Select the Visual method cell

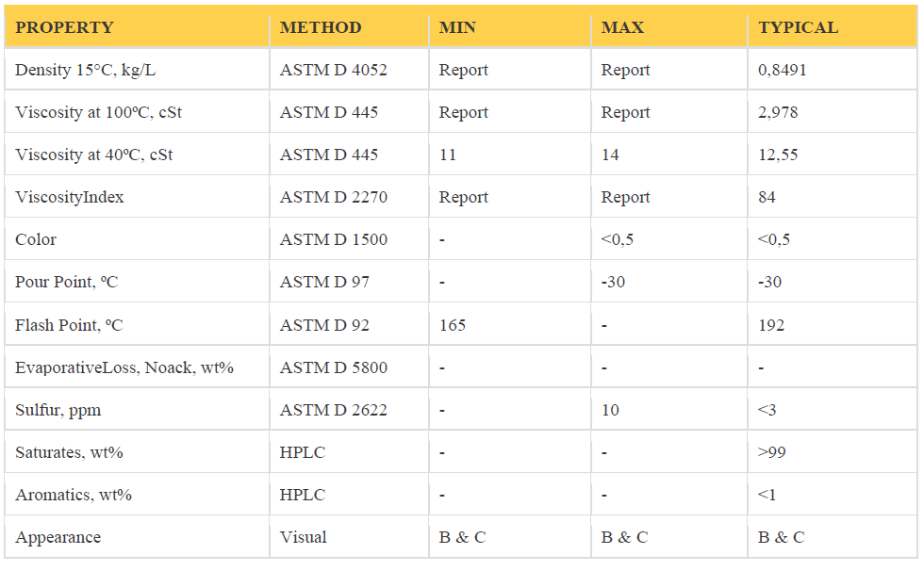[x=303, y=537]
